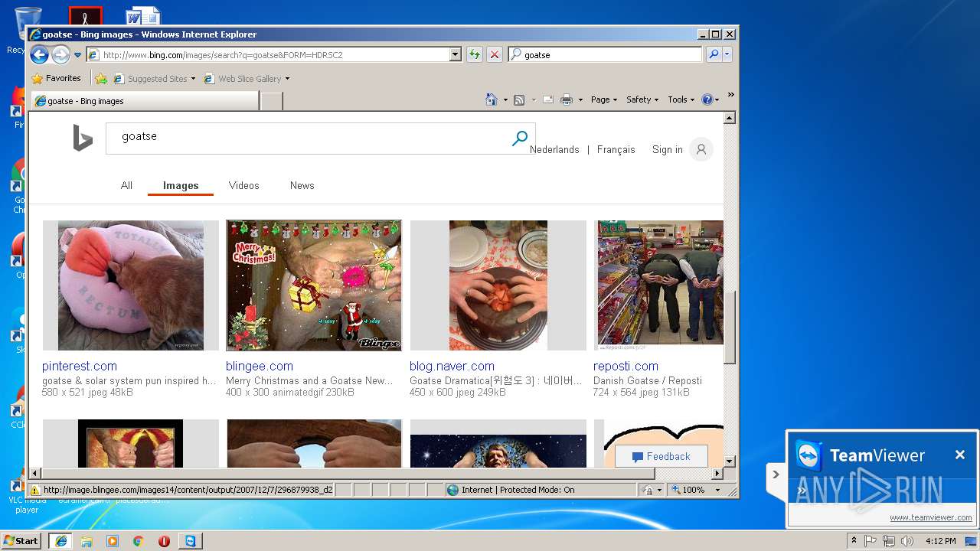Expand command bar overflow chevron
Viewport: 980px width, 551px height.
[730, 95]
